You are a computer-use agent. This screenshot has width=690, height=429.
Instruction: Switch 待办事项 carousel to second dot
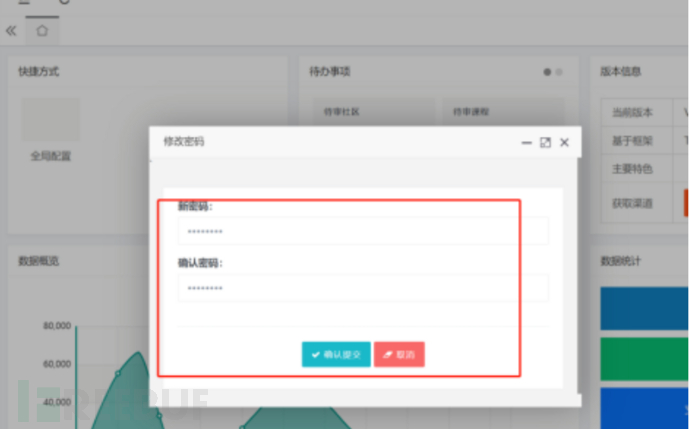(x=559, y=72)
